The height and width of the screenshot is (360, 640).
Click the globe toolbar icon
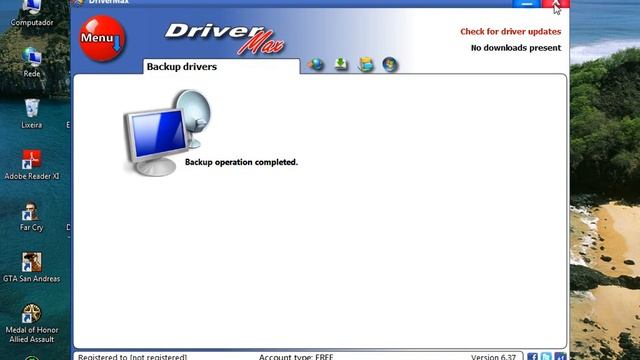(x=316, y=64)
